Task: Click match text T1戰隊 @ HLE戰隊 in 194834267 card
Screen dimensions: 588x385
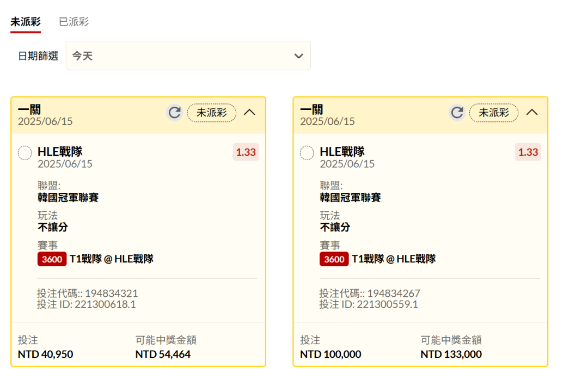Action: (394, 259)
